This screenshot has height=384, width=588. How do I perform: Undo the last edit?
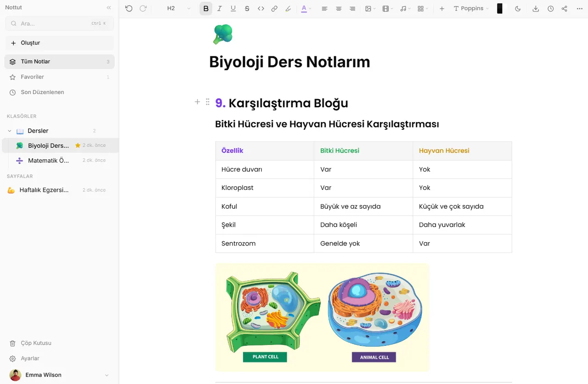(129, 8)
